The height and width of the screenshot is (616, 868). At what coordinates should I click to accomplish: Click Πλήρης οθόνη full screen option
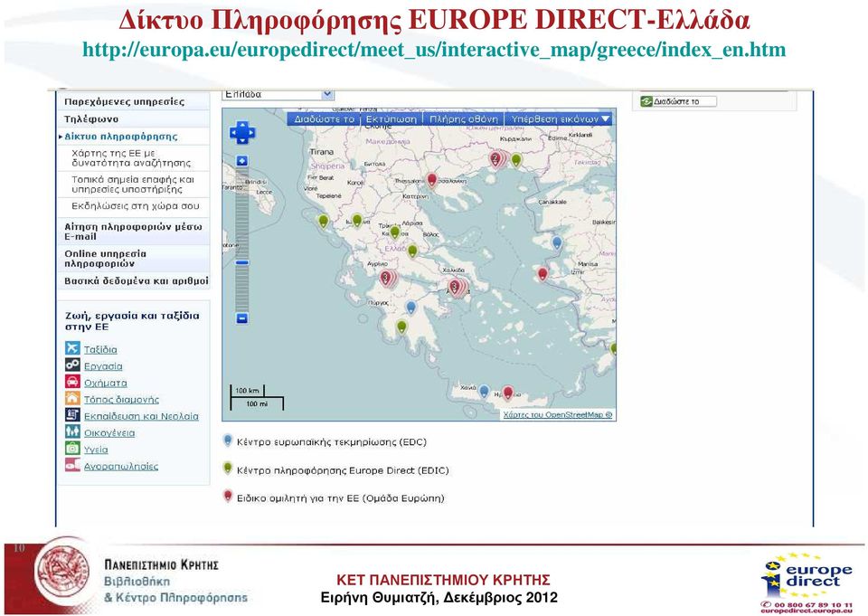coord(463,119)
